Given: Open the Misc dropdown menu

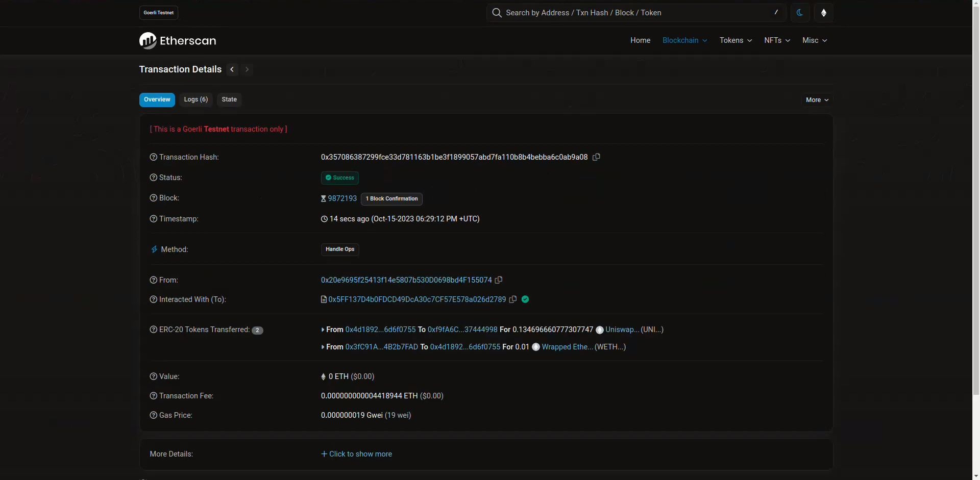Looking at the screenshot, I should click(815, 40).
